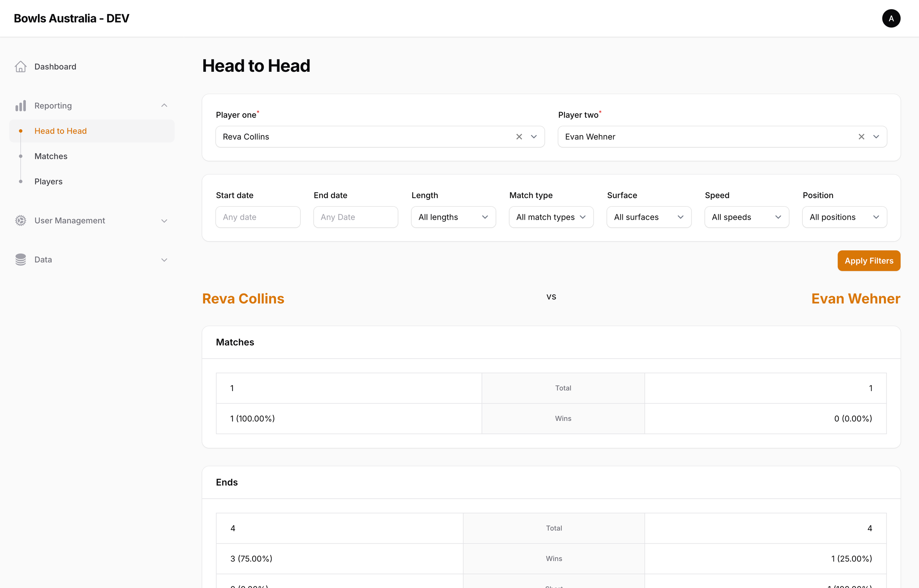The width and height of the screenshot is (919, 588).
Task: Click the Head to Head orange bullet indicator
Action: point(21,131)
